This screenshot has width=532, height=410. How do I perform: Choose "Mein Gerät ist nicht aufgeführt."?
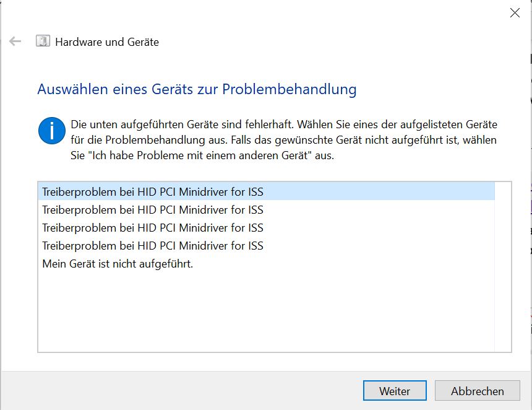(267, 264)
